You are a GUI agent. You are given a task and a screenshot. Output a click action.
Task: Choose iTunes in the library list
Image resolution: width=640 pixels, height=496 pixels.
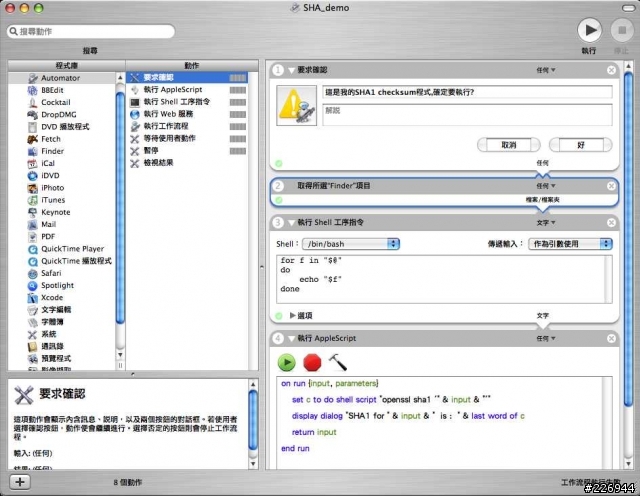coord(62,200)
